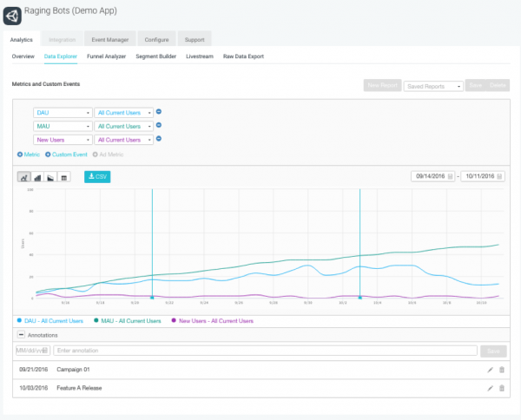Viewport: 521px width, 420px height.
Task: Open the segment dropdown beside DAU
Action: 123,113
